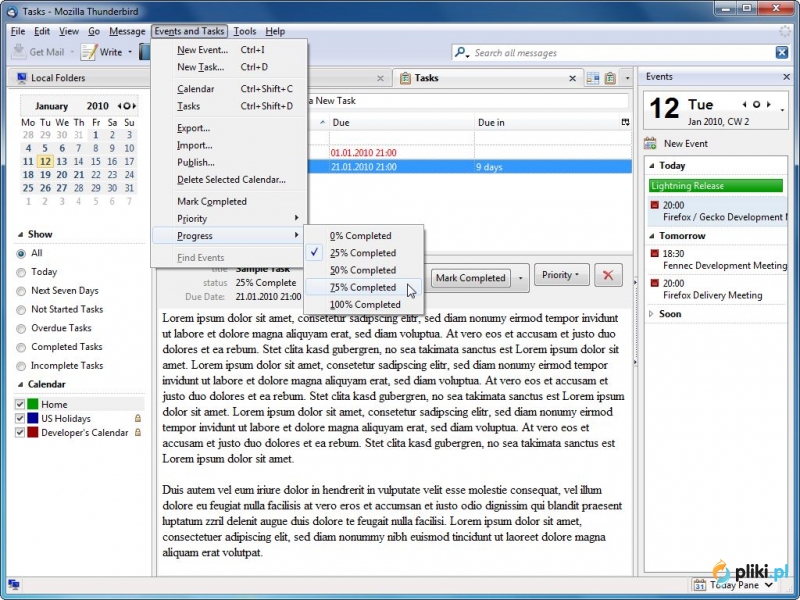Click the Get Mail toolbar icon
The height and width of the screenshot is (600, 800).
click(x=19, y=52)
